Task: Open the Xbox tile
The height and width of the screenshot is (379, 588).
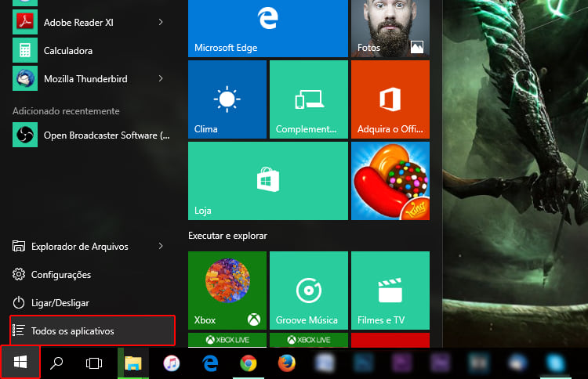Action: click(x=227, y=291)
